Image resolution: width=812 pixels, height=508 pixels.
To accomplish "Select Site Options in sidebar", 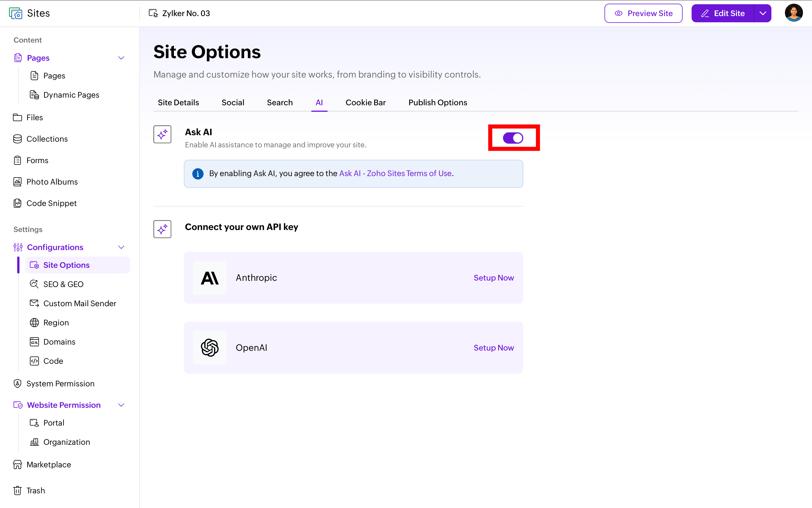I will (x=78, y=265).
